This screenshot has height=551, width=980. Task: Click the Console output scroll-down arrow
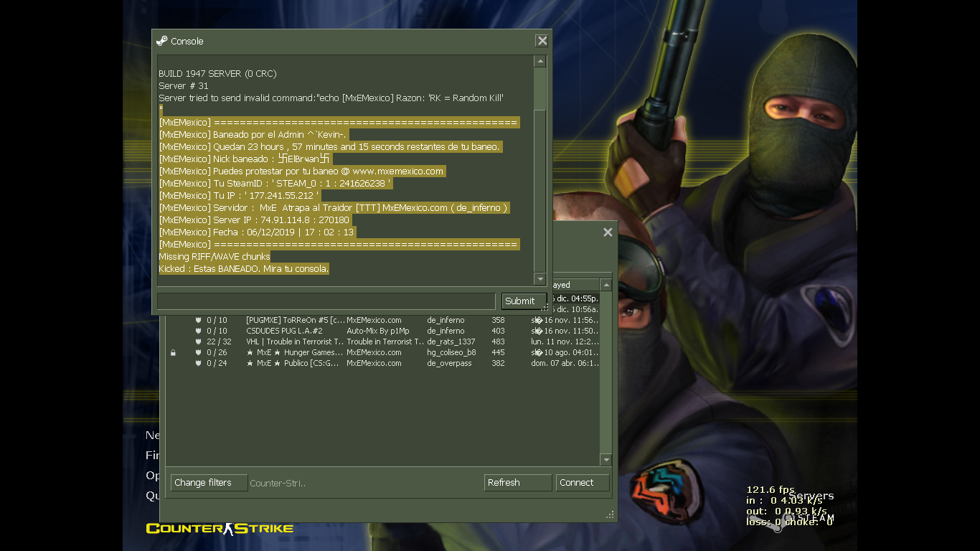point(540,278)
